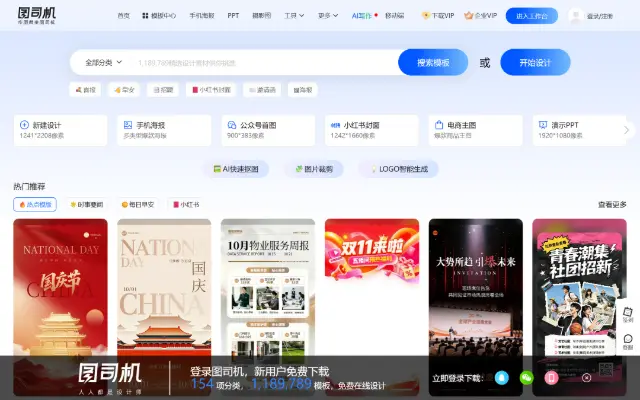Click the blue 进入工作台 button
640x400 pixels.
click(531, 16)
